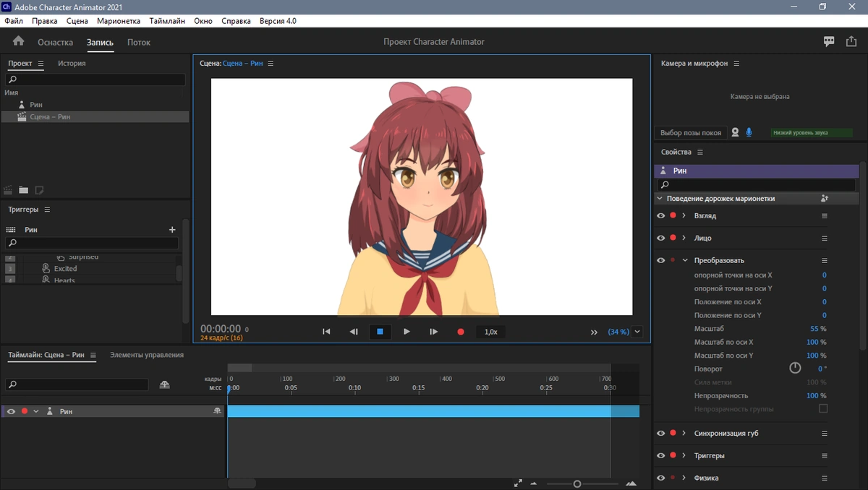Hide the Лицо behavior eye
This screenshot has width=868, height=490.
(660, 238)
